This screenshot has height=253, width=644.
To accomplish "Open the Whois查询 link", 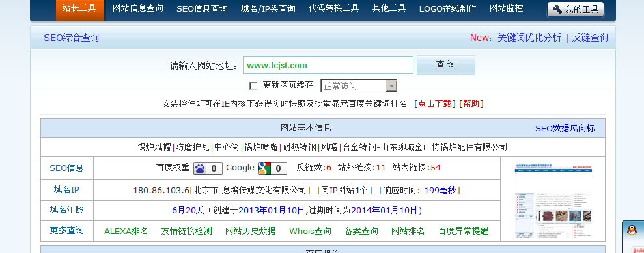I will [x=310, y=231].
